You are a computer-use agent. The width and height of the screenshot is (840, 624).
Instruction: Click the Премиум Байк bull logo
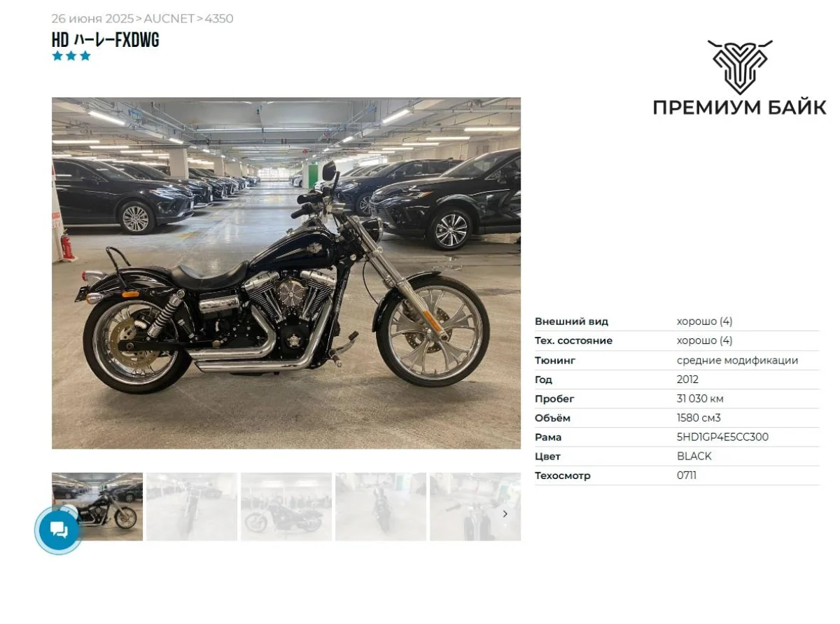(740, 67)
